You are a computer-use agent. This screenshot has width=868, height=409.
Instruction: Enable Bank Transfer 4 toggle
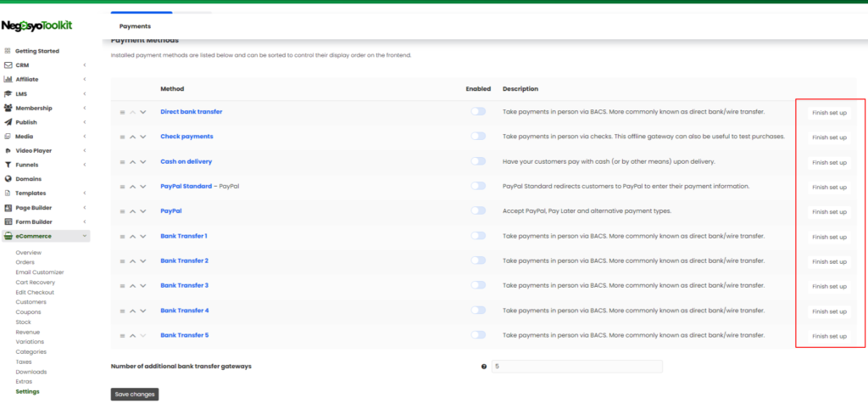coord(478,310)
